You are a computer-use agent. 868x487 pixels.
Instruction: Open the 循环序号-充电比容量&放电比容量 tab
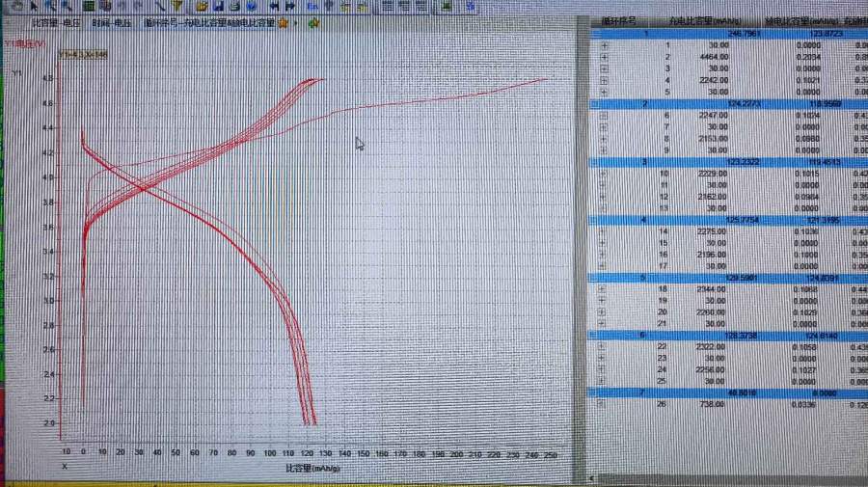[207, 21]
